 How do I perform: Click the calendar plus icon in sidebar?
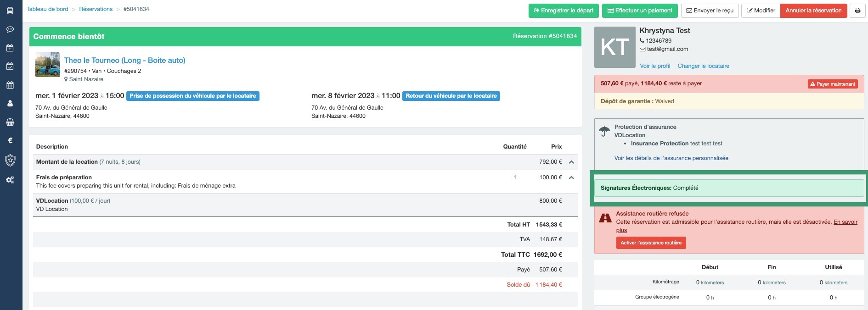[10, 48]
